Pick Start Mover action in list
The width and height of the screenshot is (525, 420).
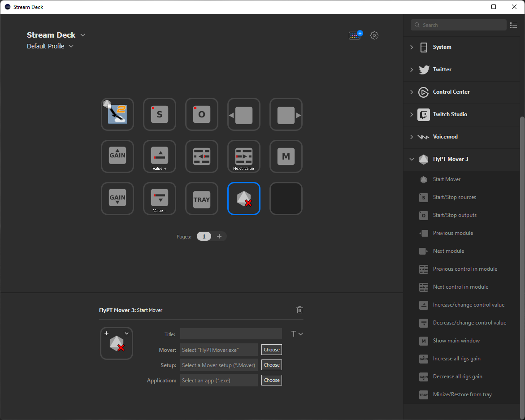pos(462,179)
